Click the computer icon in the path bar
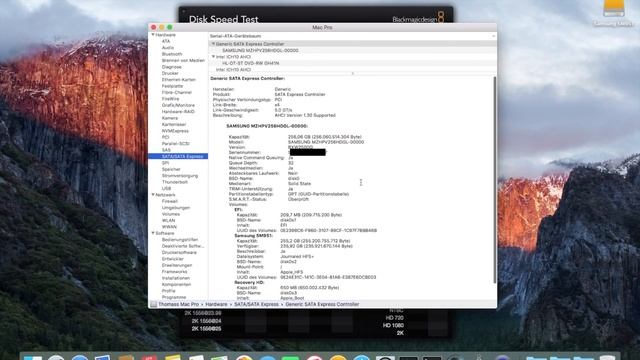640x360 pixels. 153,304
